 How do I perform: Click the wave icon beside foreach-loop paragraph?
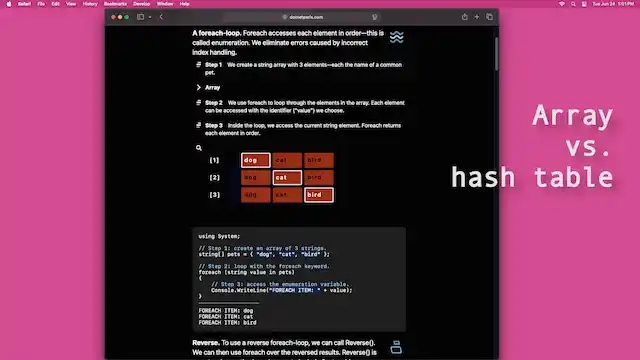tap(396, 37)
